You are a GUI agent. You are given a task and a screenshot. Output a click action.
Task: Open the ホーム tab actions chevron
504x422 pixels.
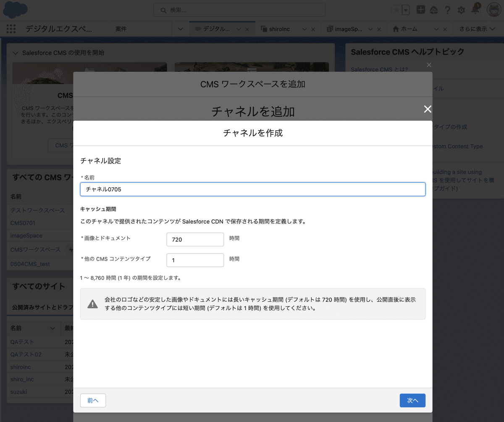(436, 29)
